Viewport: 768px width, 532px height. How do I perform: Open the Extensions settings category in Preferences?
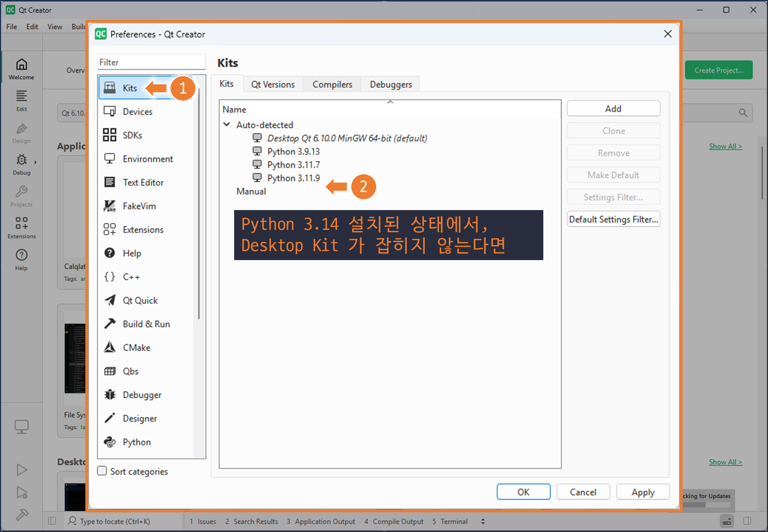146,229
